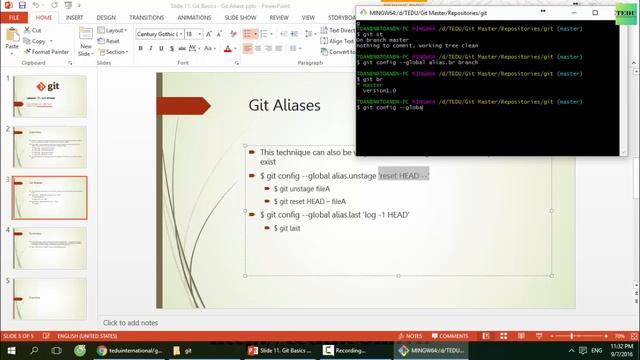Click Convert to SmartArt button
The height and width of the screenshot is (360, 640).
[338, 52]
